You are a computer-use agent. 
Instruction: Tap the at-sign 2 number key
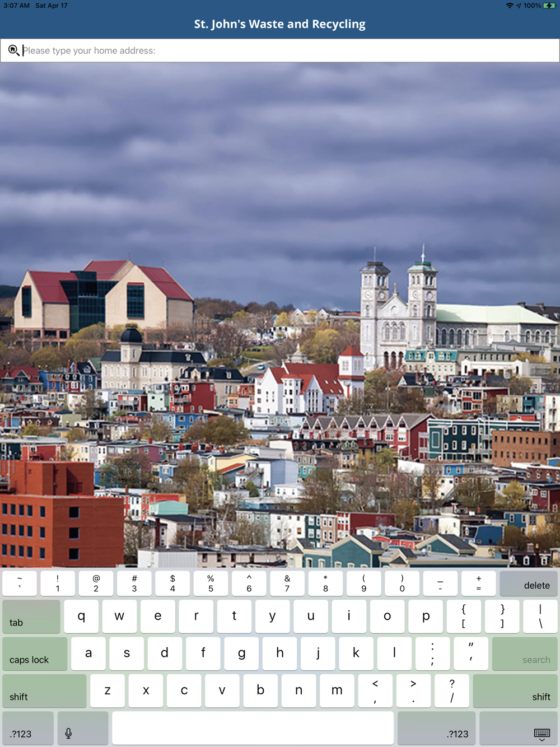[96, 583]
